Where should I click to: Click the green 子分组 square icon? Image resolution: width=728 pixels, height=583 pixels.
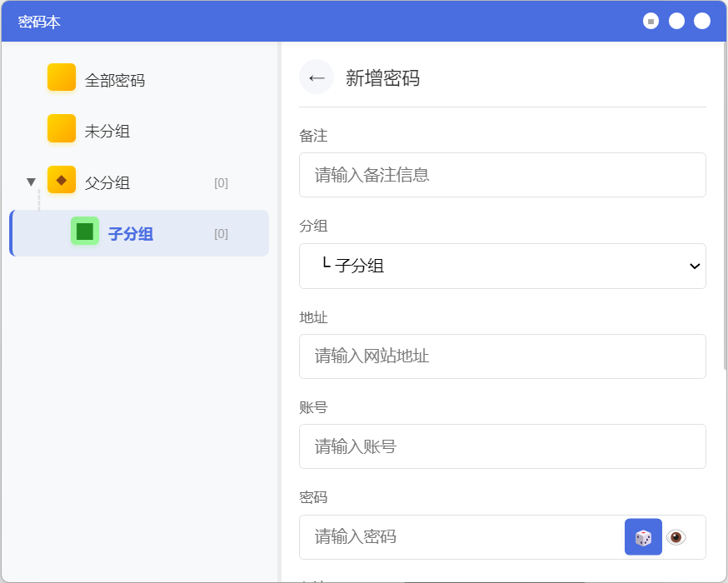point(85,231)
